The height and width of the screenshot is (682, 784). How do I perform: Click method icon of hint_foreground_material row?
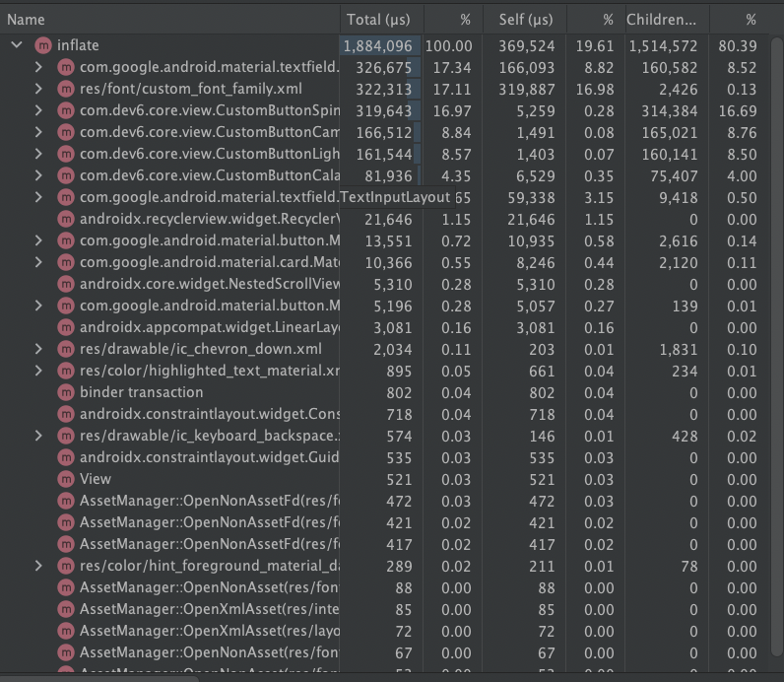click(x=66, y=566)
